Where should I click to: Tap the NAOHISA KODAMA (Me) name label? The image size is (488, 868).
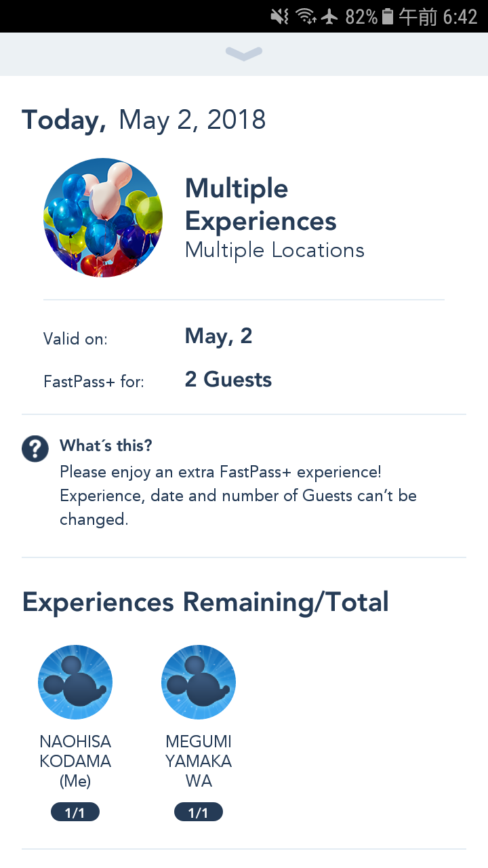pyautogui.click(x=75, y=762)
